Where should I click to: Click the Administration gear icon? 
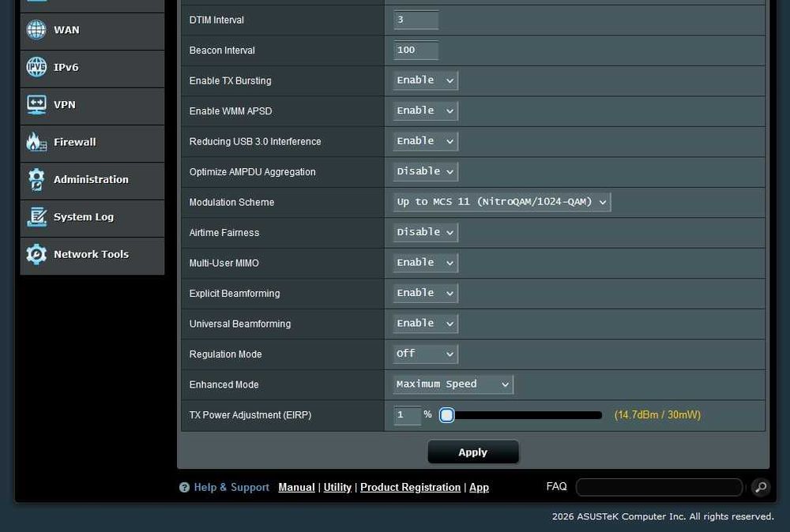[x=36, y=180]
